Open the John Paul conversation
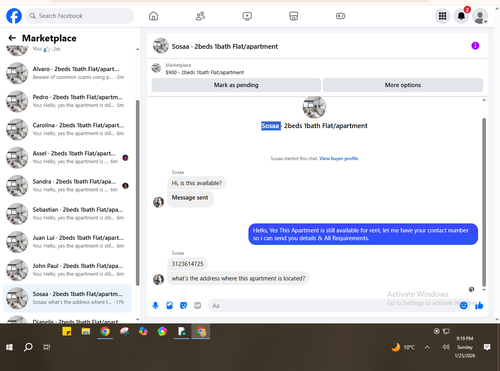The width and height of the screenshot is (500, 371). point(68,270)
